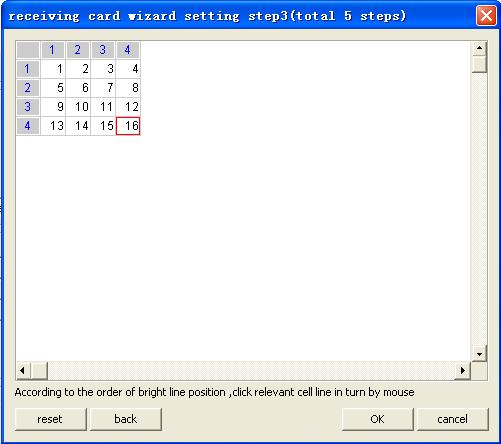This screenshot has width=501, height=444.
Task: Go back to the previous wizard step
Action: pyautogui.click(x=126, y=419)
